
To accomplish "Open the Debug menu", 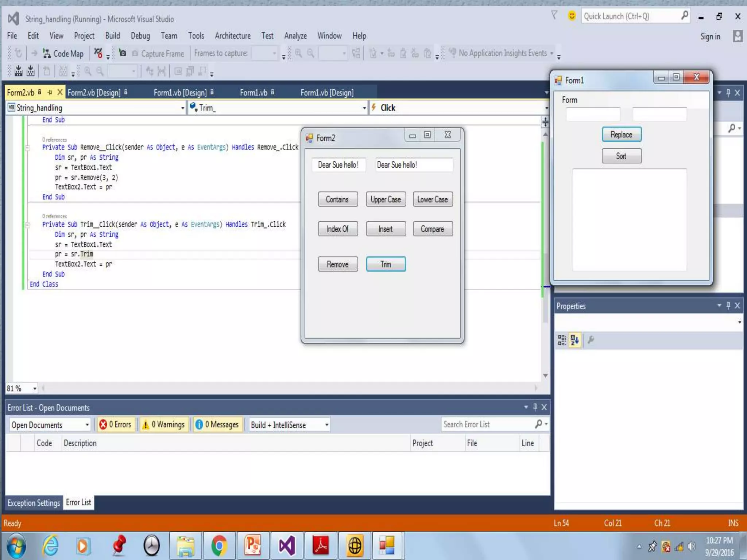I will click(x=140, y=36).
